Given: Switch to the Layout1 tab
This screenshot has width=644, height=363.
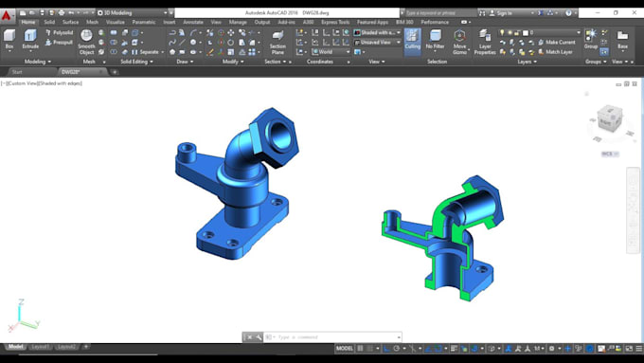Looking at the screenshot, I should coord(40,347).
